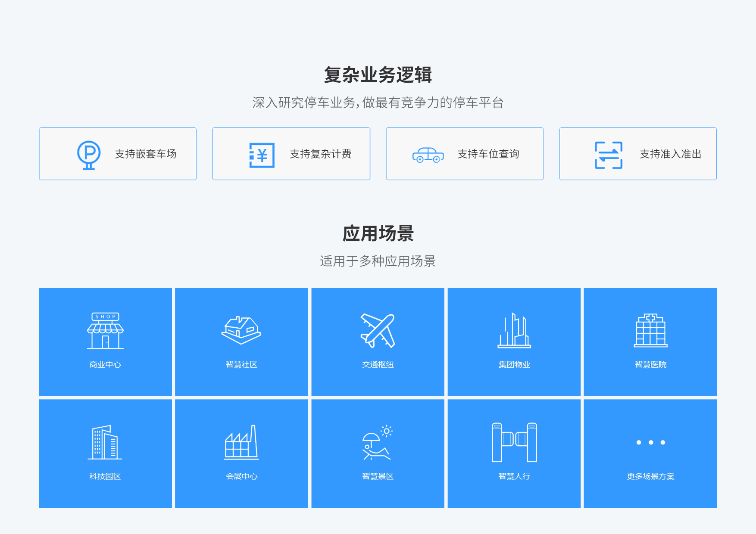Click the factory exhibition center icon
756x534 pixels.
pos(241,442)
